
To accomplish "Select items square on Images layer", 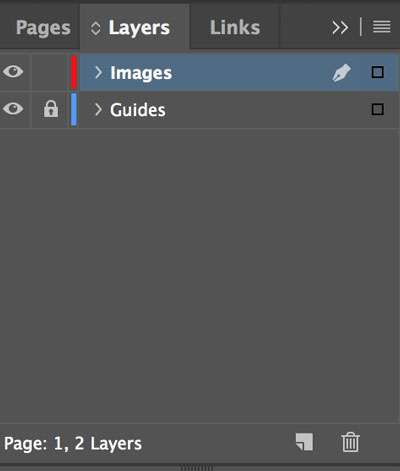I will click(377, 72).
